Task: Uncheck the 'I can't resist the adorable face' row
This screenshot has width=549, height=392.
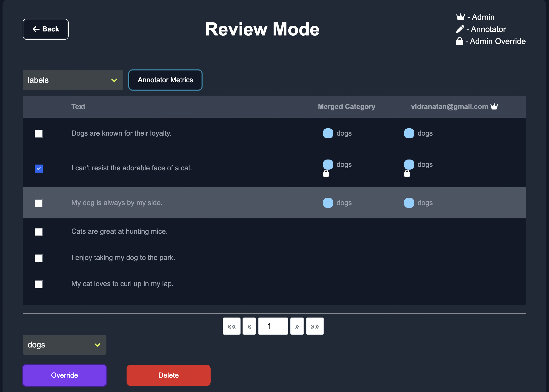Action: (x=39, y=168)
